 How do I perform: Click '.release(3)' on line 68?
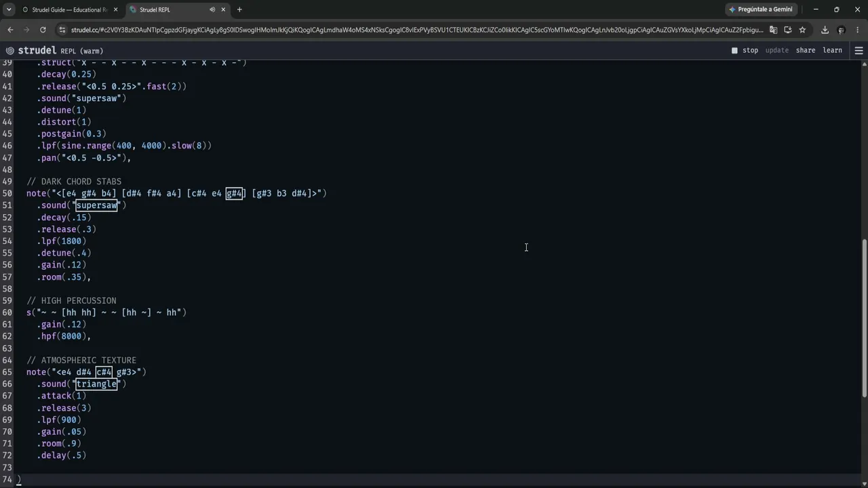[x=64, y=408]
